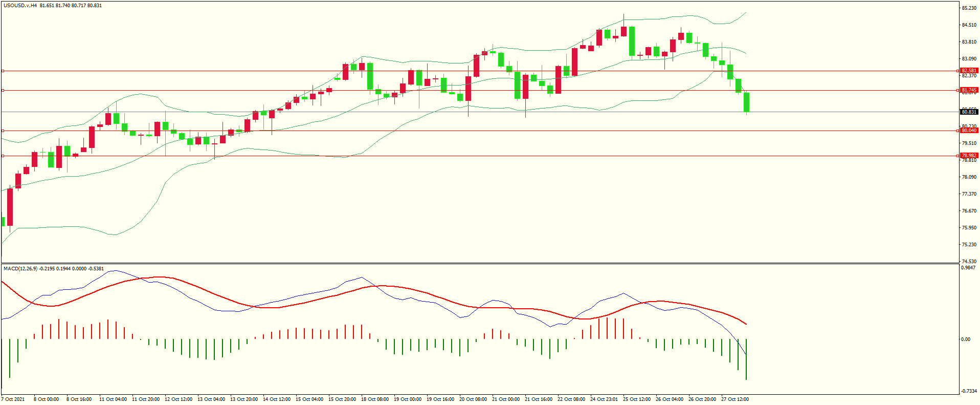Click the left anchor handle of the 82.581 line

pos(3,71)
